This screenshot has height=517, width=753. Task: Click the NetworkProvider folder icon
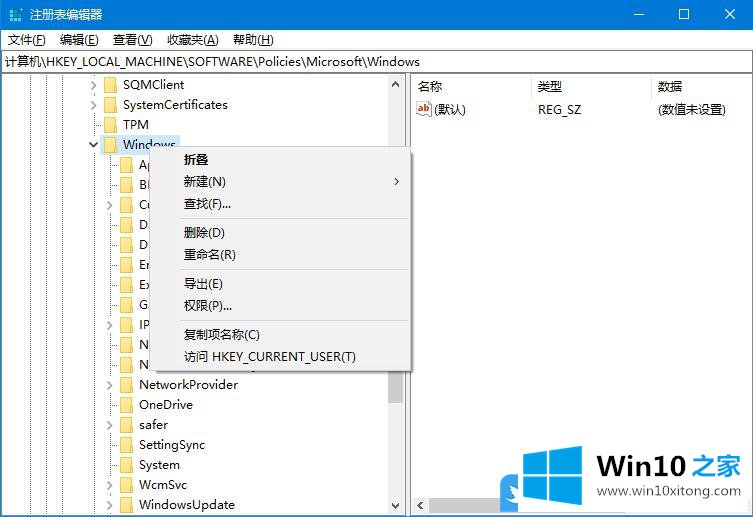pos(126,385)
